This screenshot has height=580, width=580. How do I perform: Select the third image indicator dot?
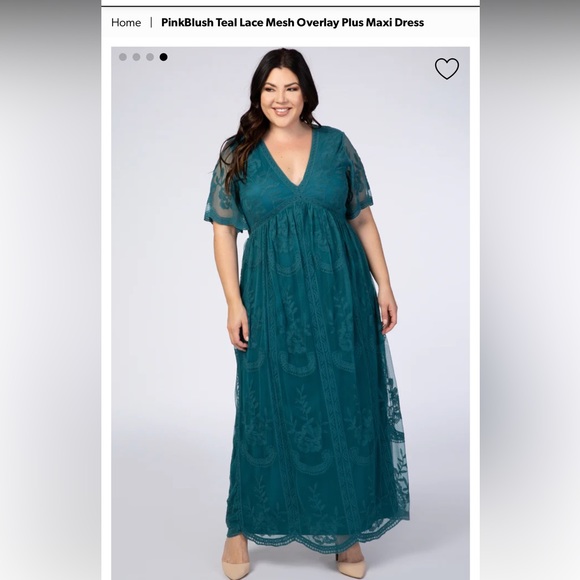pyautogui.click(x=150, y=57)
